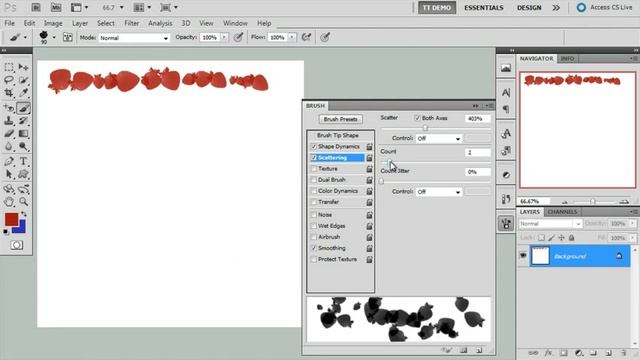
Task: Open Scatter Control dropdown
Action: click(x=439, y=139)
